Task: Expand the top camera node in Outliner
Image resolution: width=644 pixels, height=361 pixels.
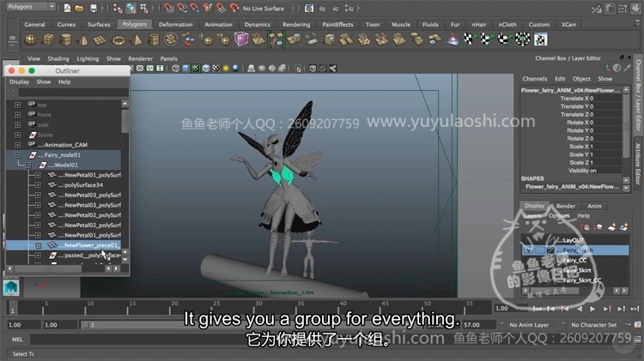Action: 18,105
